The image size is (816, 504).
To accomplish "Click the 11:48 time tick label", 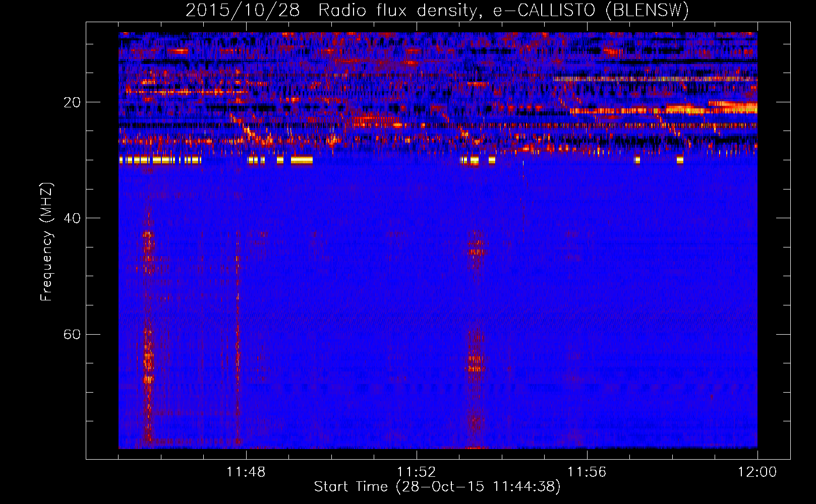I will coord(246,472).
